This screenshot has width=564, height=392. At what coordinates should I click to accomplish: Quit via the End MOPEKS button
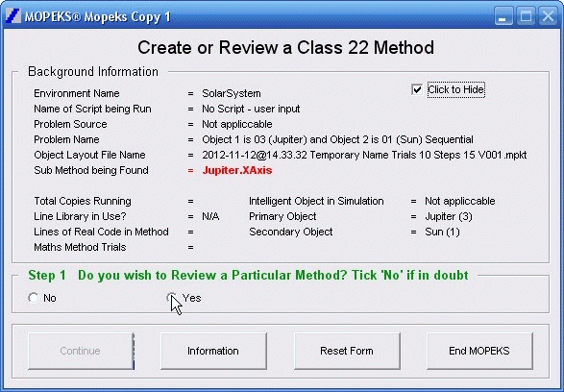tap(479, 351)
